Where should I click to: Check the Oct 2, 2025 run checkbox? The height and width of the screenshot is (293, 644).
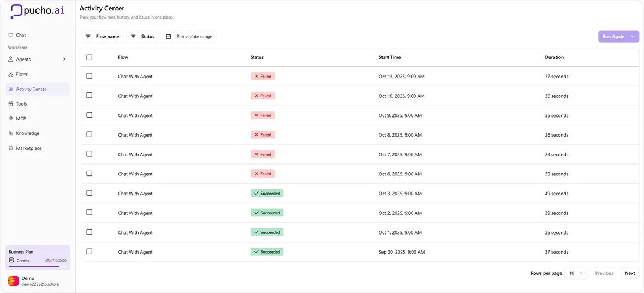click(x=90, y=212)
